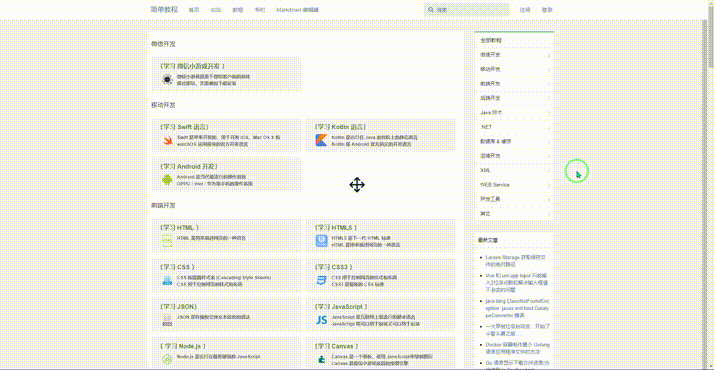Click the Android robot icon
This screenshot has height=370, width=714.
[x=167, y=180]
